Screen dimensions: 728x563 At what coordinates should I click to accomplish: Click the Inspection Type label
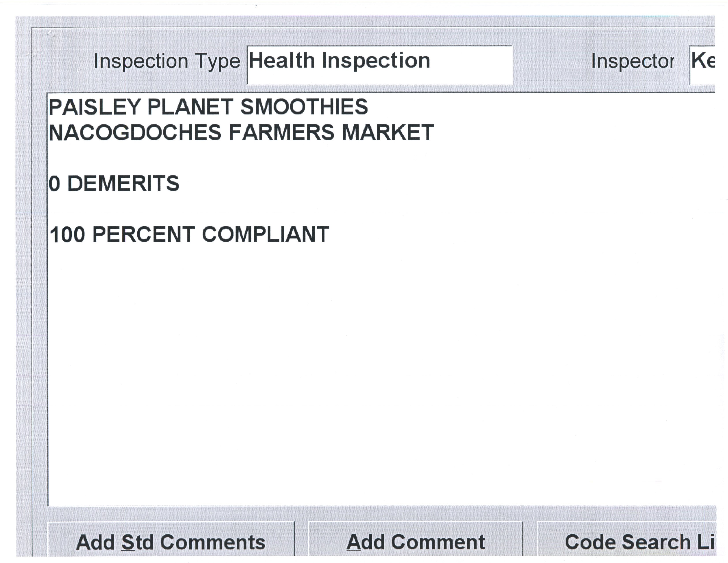point(167,62)
